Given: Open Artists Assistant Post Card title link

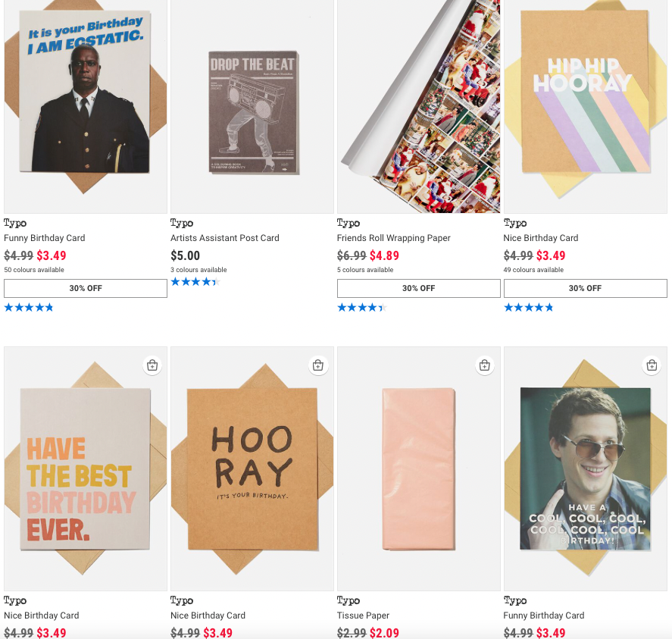Looking at the screenshot, I should click(x=225, y=238).
